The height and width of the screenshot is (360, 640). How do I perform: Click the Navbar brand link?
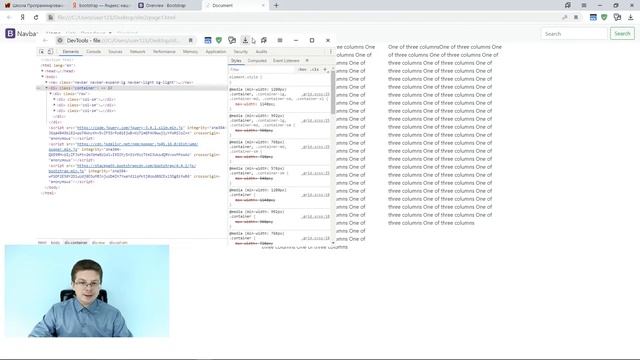coord(27,33)
